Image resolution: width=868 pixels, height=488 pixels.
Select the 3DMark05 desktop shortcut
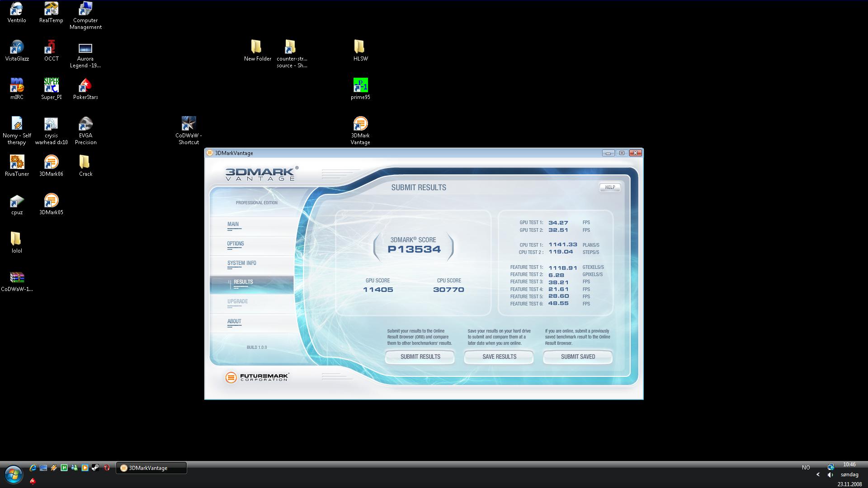point(51,204)
